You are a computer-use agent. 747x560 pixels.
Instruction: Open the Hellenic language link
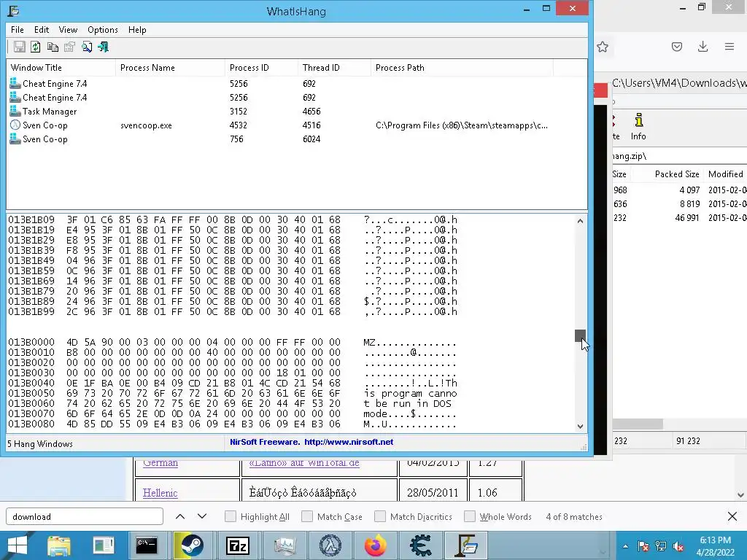tap(160, 493)
